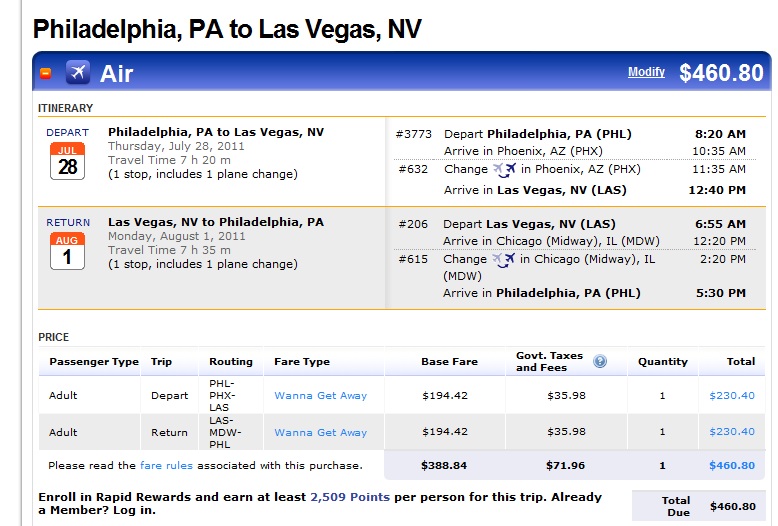Click the plane change icon for Phoenix
Viewport: 778px width, 526px height.
tap(505, 170)
